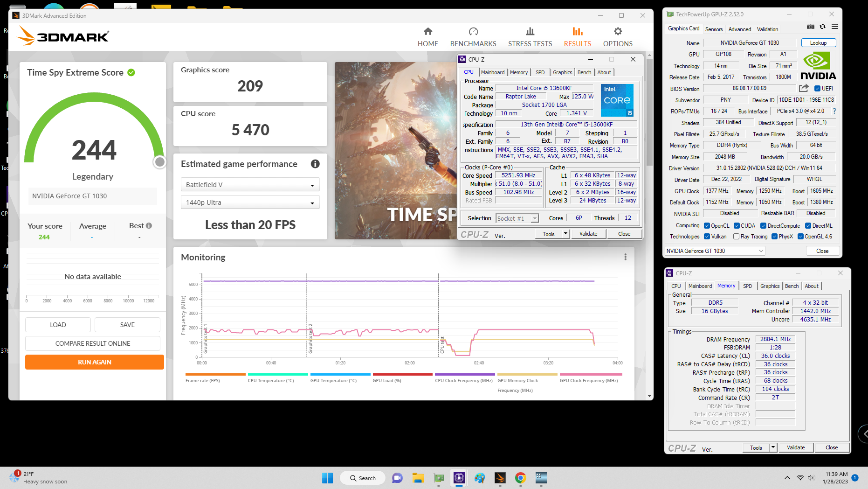Toggle CUDA checkbox in GPU-Z
This screenshot has height=489, width=868.
point(737,226)
